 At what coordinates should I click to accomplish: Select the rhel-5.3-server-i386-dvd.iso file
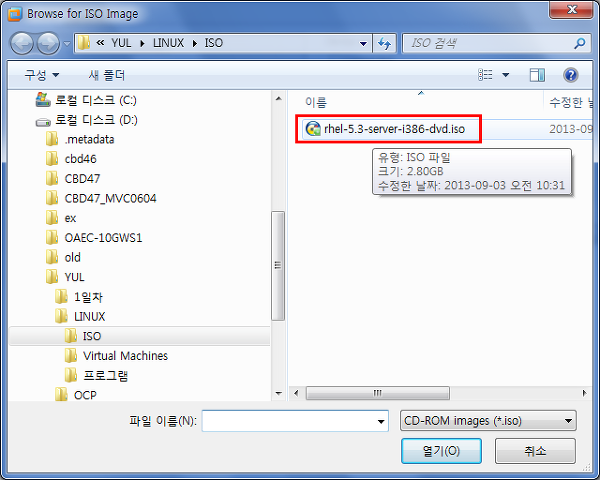click(x=388, y=129)
